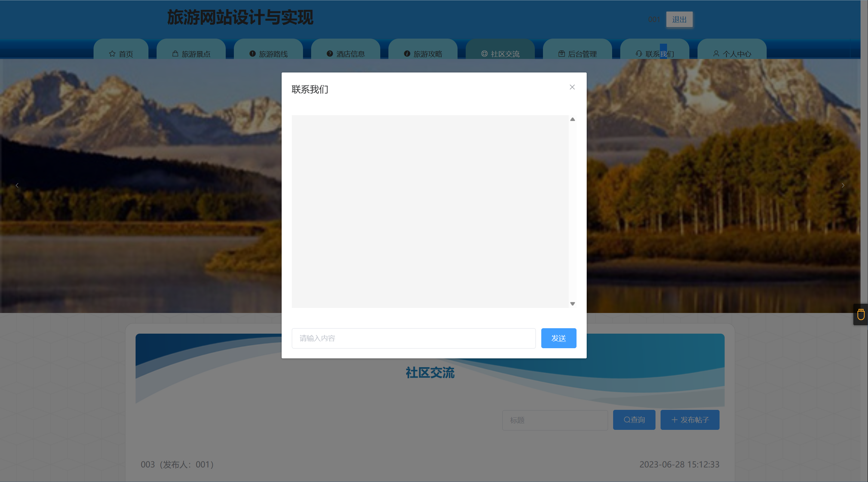The width and height of the screenshot is (868, 482).
Task: Open the 联系我们 nav tab
Action: (x=655, y=49)
